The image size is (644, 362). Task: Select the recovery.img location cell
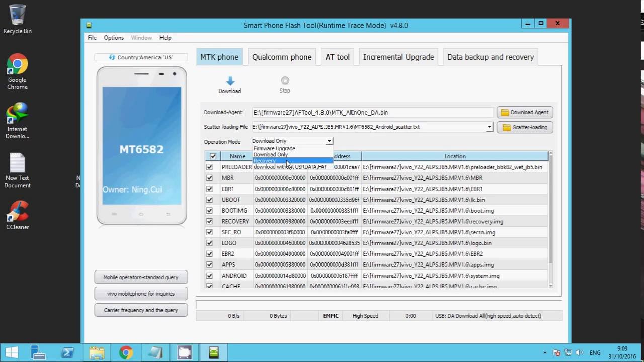455,221
